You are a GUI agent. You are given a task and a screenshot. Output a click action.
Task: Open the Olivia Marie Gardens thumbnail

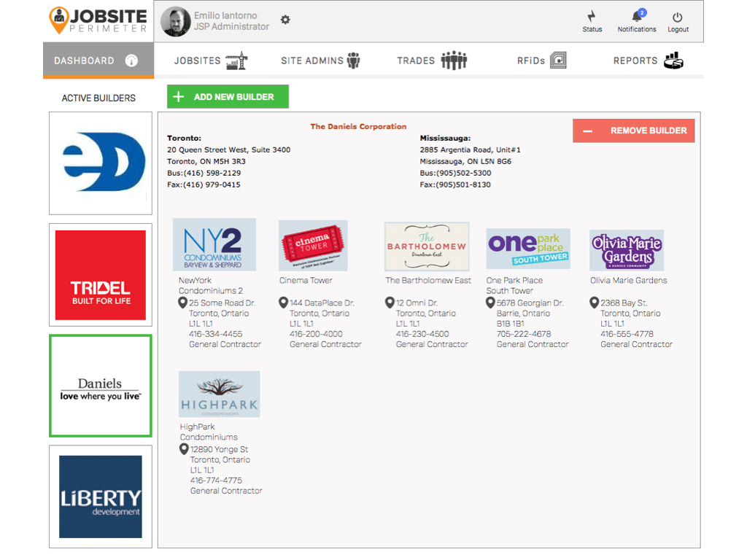pos(627,251)
